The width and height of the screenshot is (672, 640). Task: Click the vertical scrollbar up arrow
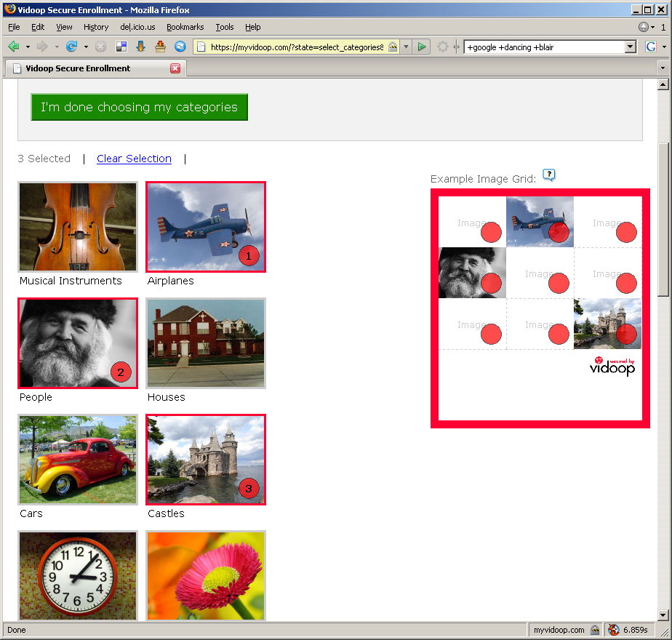point(663,84)
